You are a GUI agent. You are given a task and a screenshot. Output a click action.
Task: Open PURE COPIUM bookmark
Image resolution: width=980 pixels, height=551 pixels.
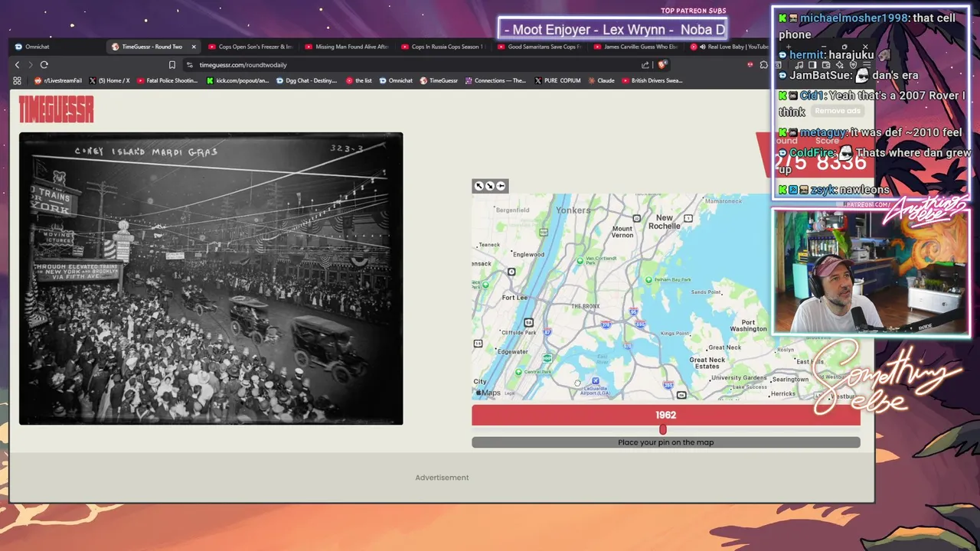coord(557,80)
